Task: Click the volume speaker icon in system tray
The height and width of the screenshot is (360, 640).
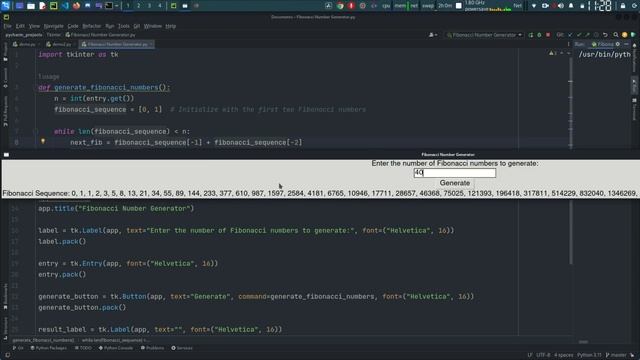Action: [561, 6]
